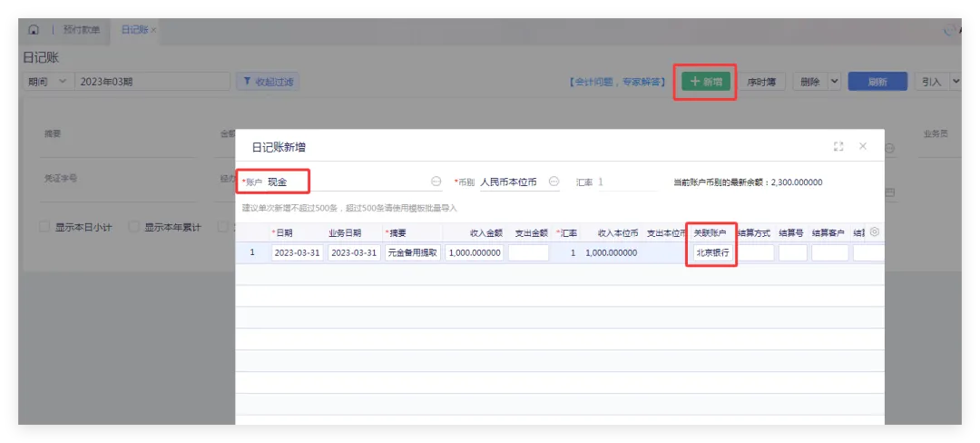The width and height of the screenshot is (980, 443).
Task: Open the 账户 lookup ellipsis icon
Action: [436, 182]
